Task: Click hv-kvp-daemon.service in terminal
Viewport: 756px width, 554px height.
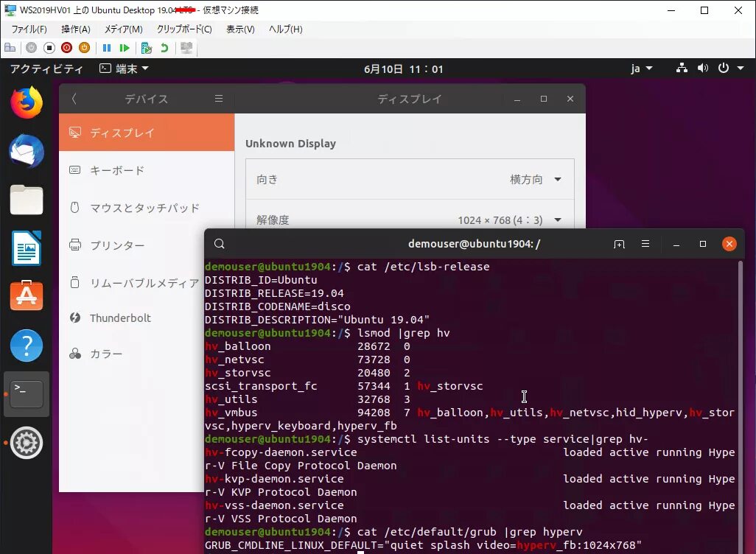Action: click(x=274, y=479)
